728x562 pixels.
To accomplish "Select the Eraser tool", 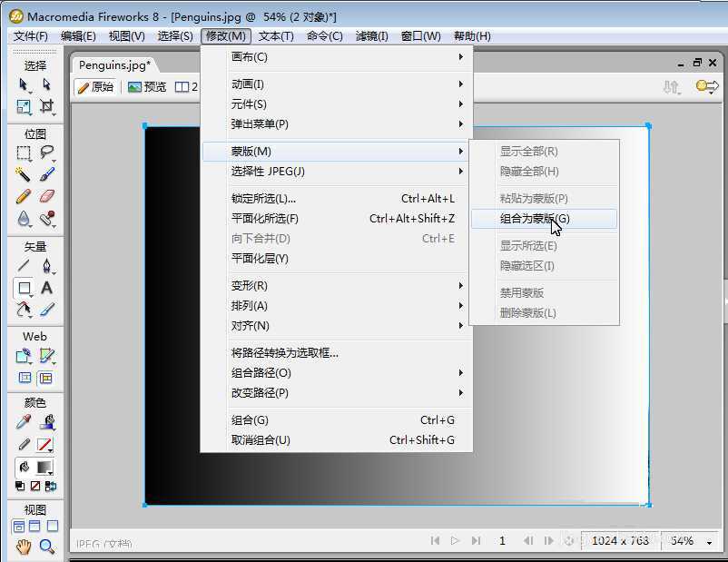I will coord(45,195).
